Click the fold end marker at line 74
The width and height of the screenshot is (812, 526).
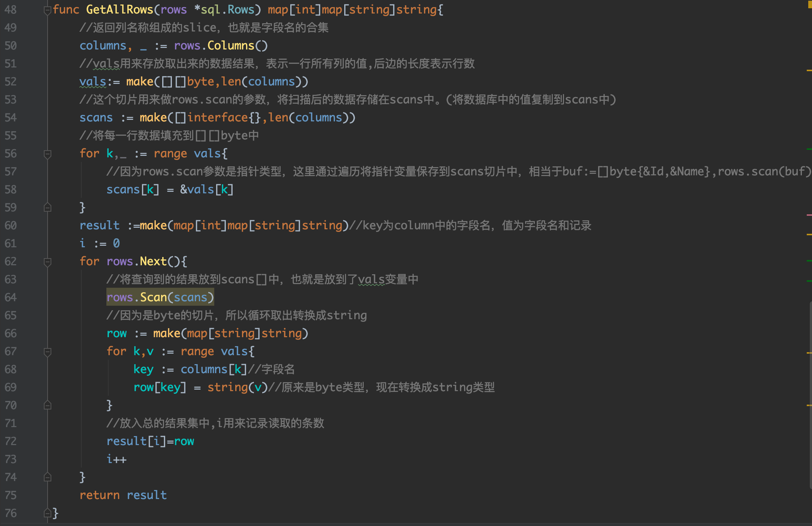click(x=47, y=477)
